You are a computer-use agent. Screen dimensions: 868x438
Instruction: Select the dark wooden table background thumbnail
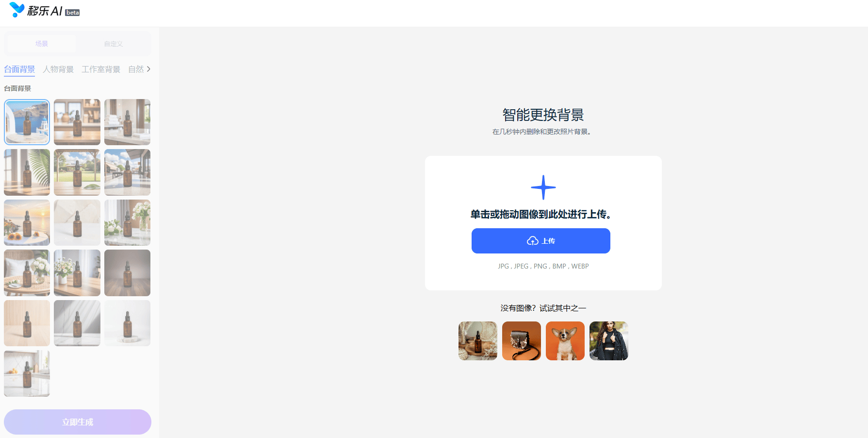[127, 273]
